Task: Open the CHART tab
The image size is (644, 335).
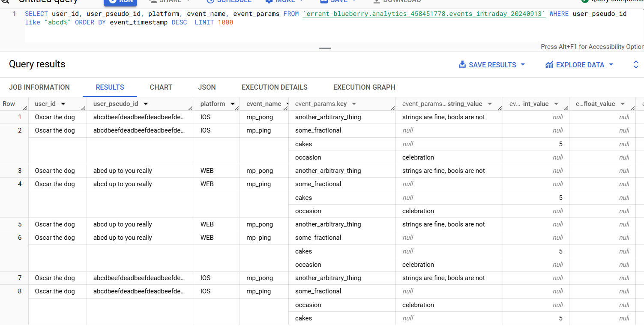Action: click(161, 87)
